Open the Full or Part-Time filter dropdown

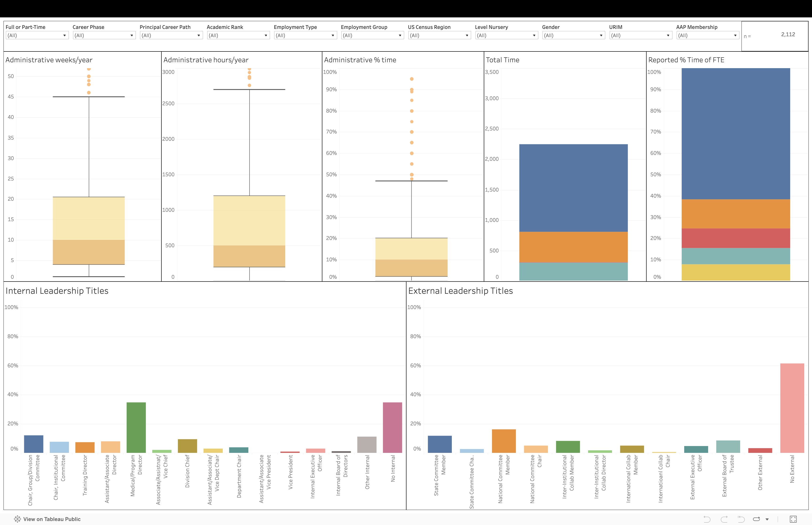pos(37,35)
